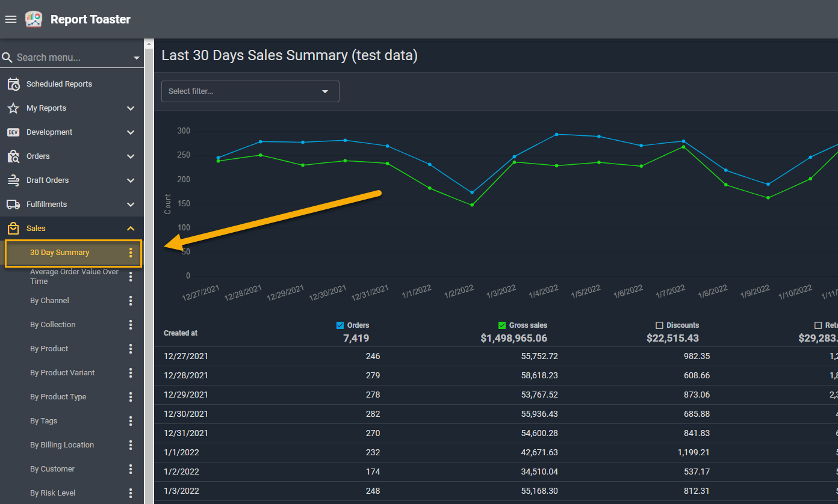Click the My Reports star icon

[x=13, y=108]
